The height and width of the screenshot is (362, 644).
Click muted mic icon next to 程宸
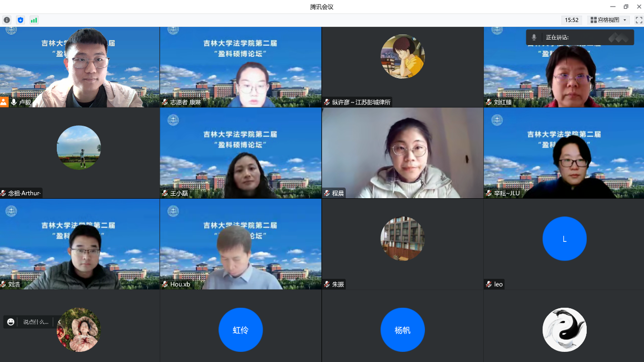click(327, 193)
